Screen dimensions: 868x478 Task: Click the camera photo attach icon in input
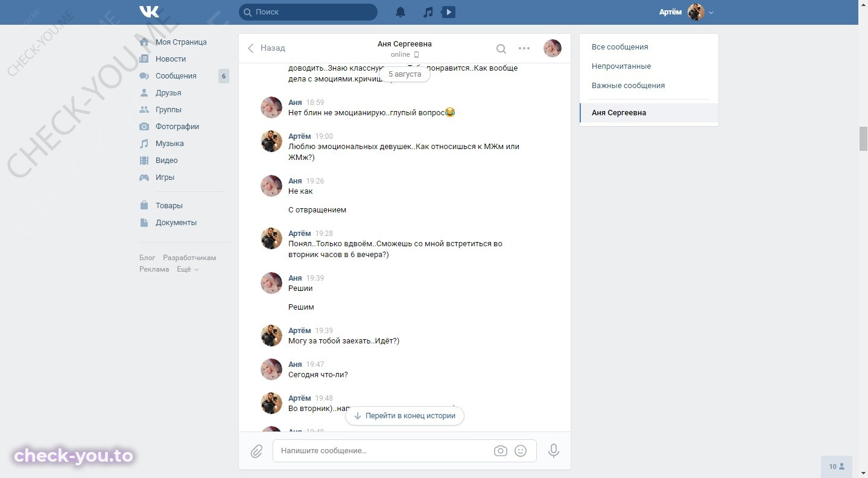click(x=500, y=451)
